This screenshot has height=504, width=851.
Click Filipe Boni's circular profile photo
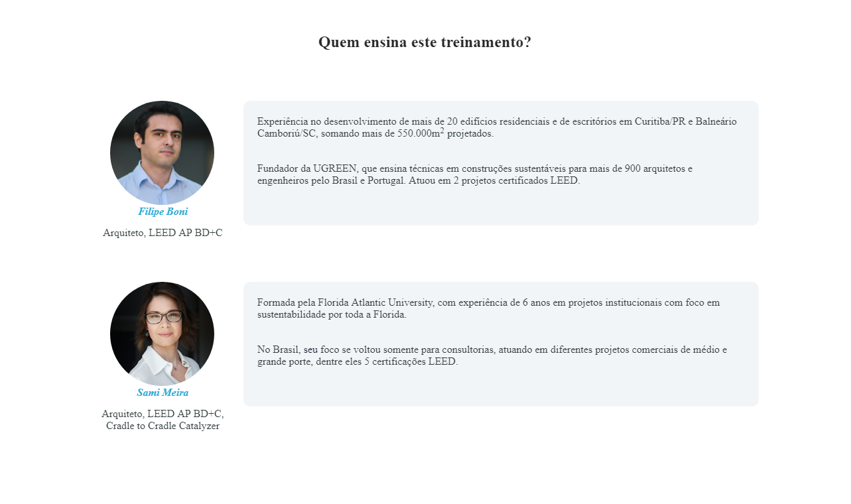click(162, 153)
